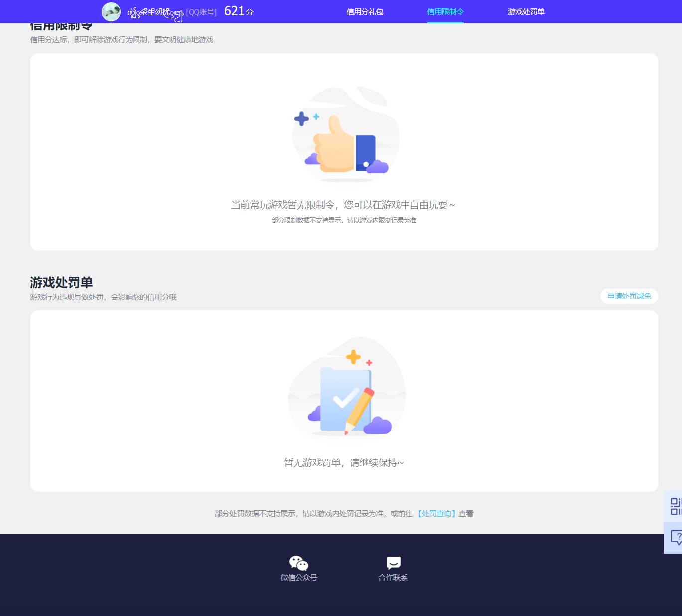Image resolution: width=682 pixels, height=616 pixels.
Task: Click the 游戏处罚单 section heading
Action: click(x=61, y=282)
